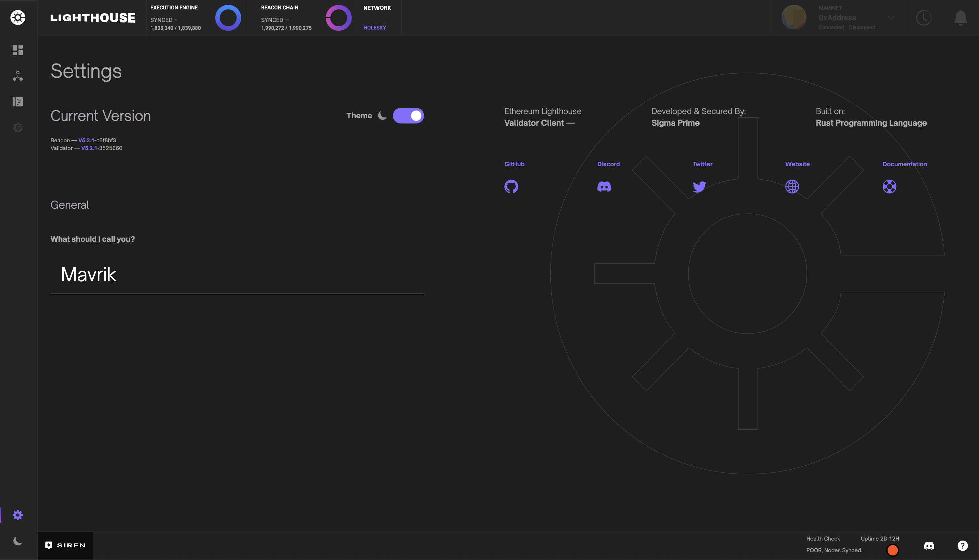Click the Execution Engine sync ring
The height and width of the screenshot is (560, 979).
(228, 18)
